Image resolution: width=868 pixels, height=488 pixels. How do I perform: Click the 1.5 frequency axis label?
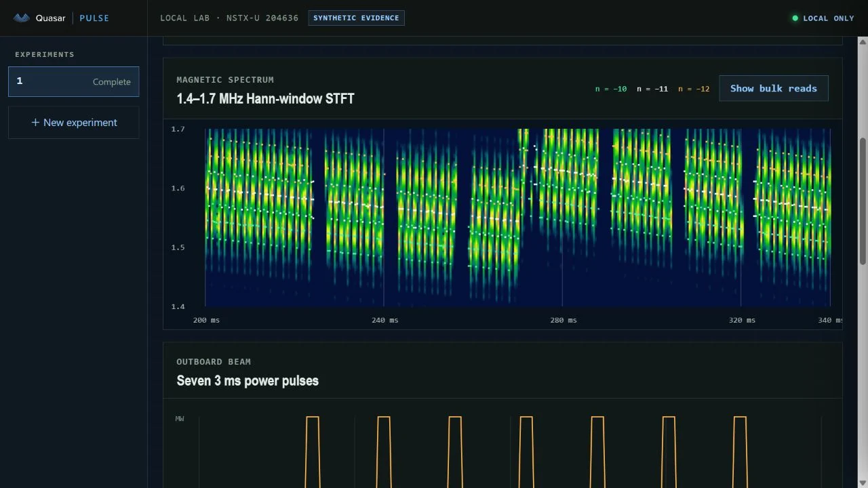(178, 247)
